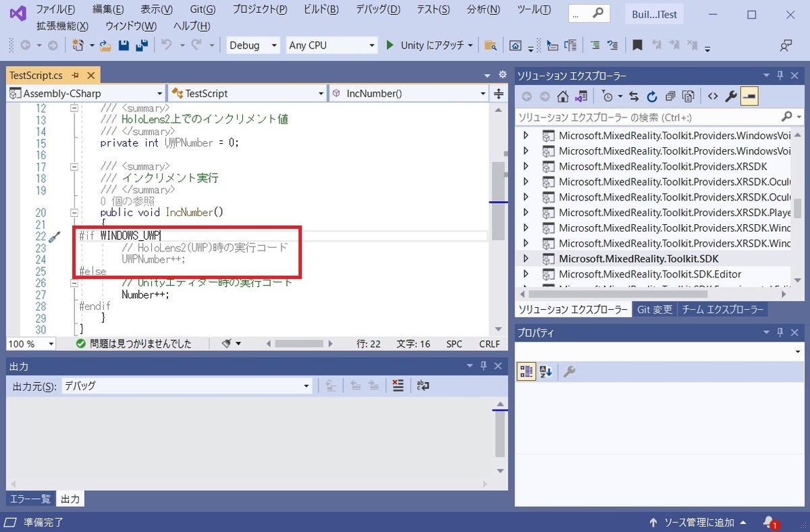Refresh the Solution Explorer
Viewport: 810px width, 532px height.
652,97
